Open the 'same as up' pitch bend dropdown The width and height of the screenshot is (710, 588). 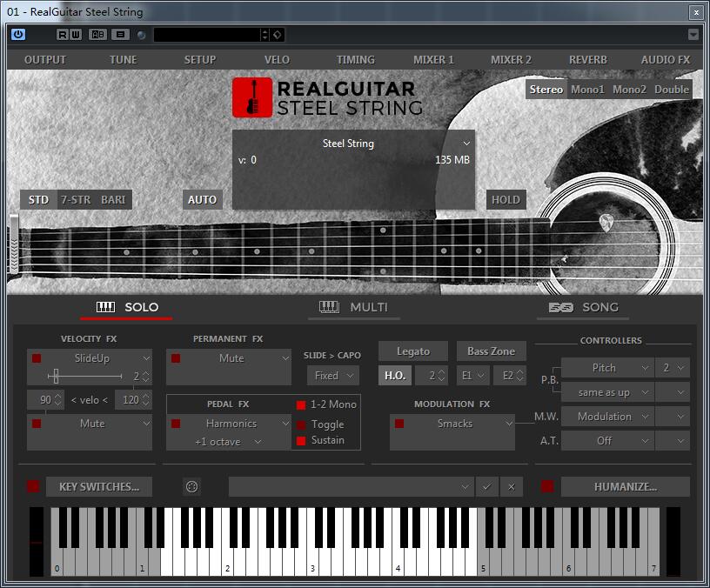(607, 392)
